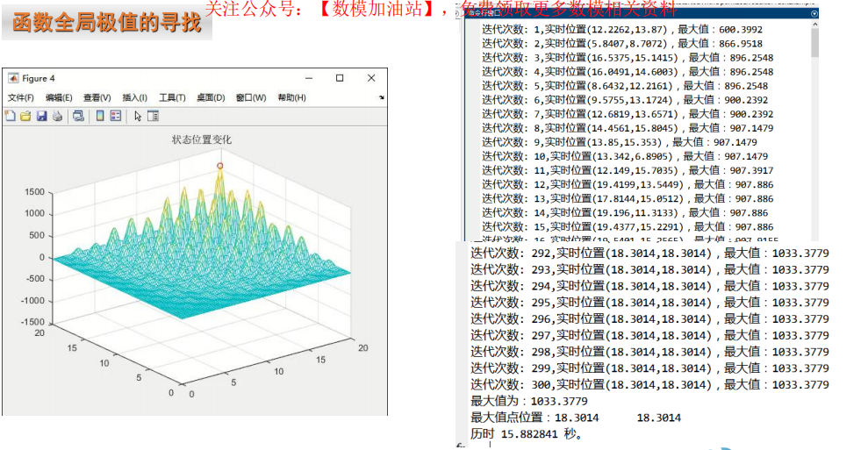This screenshot has height=450, width=868.
Task: Select the Edit Plot arrow tool
Action: [x=138, y=116]
